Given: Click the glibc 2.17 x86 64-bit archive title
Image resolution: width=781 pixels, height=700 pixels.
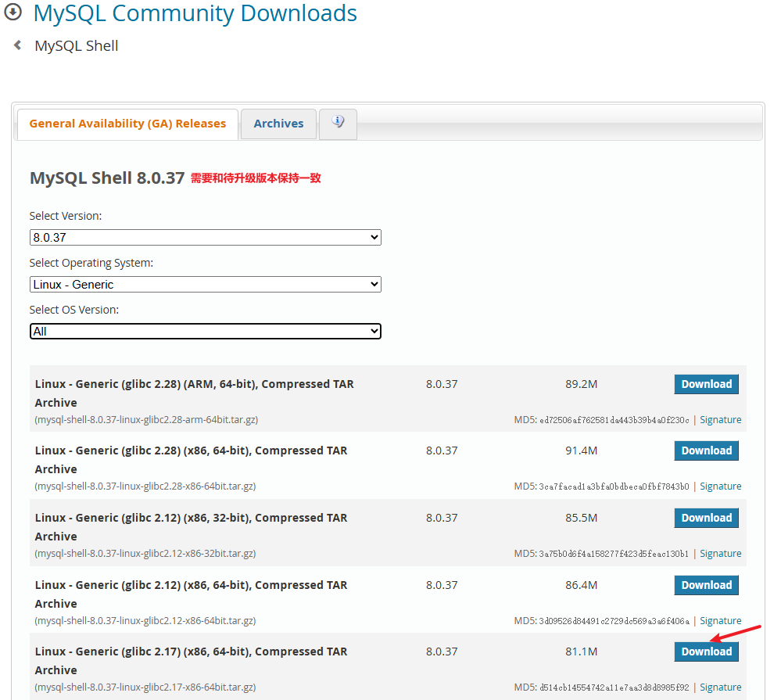Looking at the screenshot, I should coord(191,661).
